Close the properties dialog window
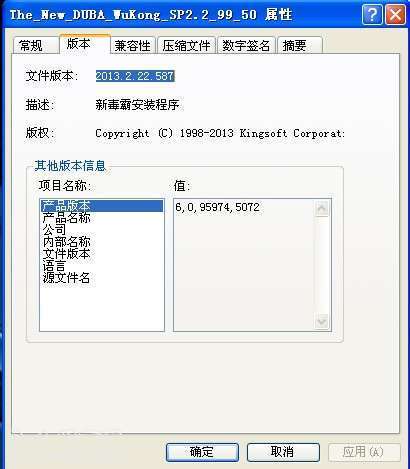Screen dimensions: 410x469 point(395,15)
